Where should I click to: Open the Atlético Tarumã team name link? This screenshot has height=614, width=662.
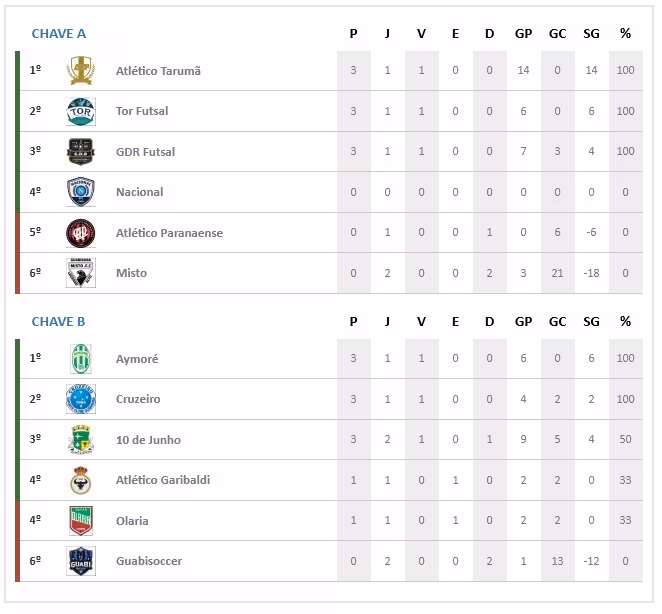pos(158,71)
